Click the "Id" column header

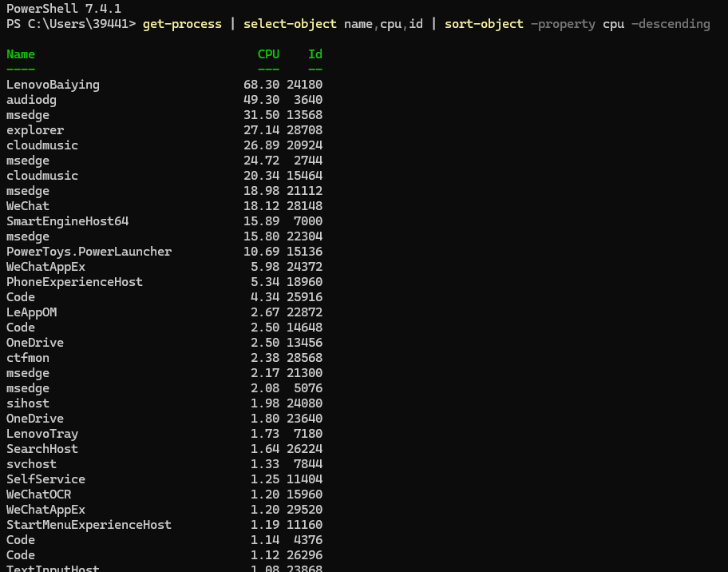[315, 54]
